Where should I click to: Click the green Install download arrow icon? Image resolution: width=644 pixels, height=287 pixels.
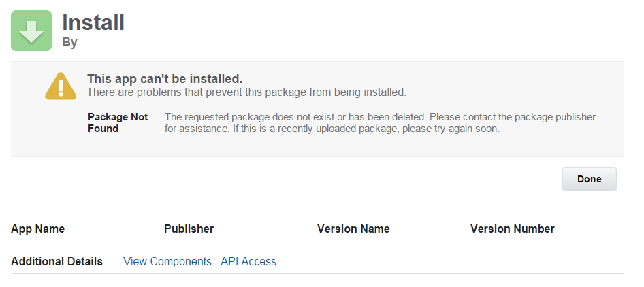[31, 31]
